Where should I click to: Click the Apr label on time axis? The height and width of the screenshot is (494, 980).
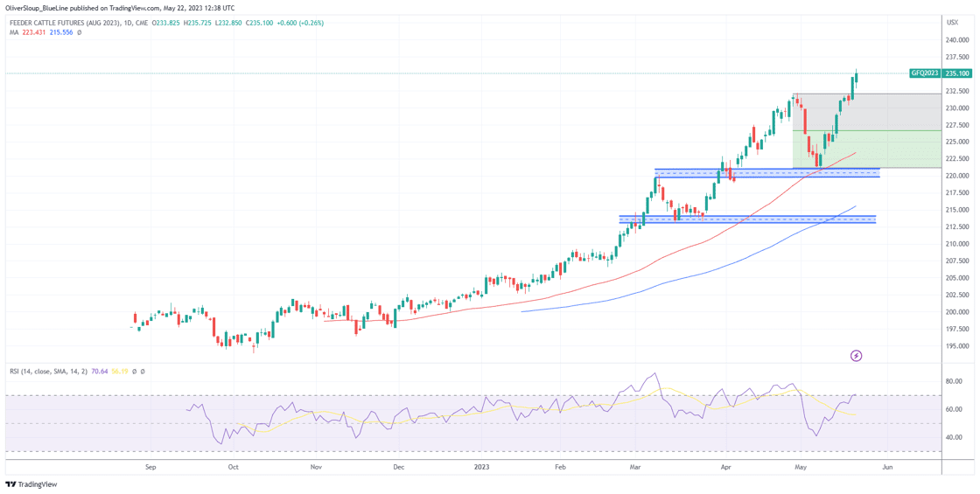(x=725, y=467)
